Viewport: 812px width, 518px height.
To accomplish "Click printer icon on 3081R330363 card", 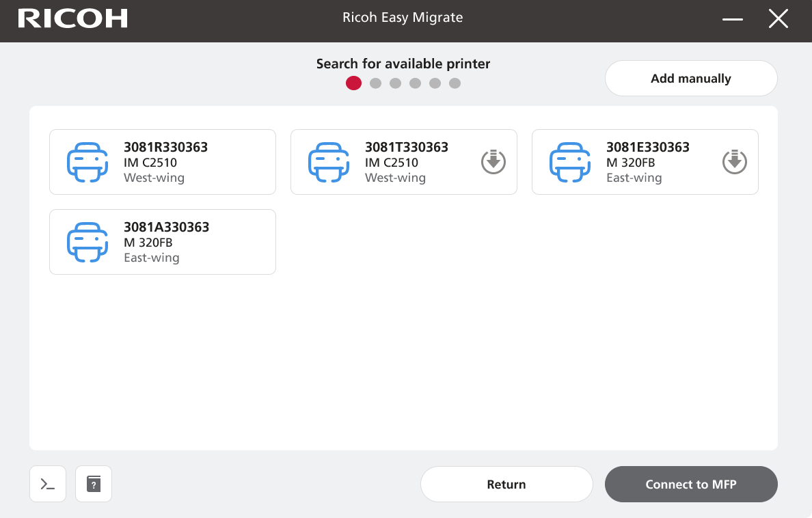I will (87, 162).
